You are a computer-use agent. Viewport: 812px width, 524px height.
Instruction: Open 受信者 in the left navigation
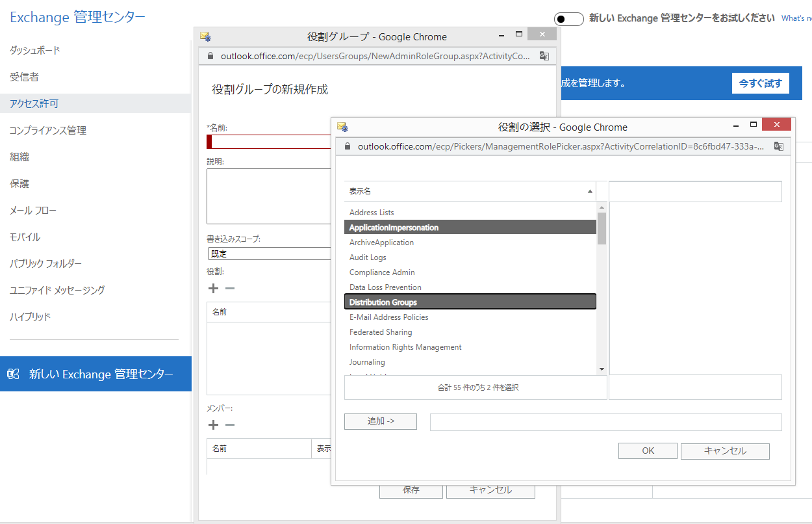[24, 77]
